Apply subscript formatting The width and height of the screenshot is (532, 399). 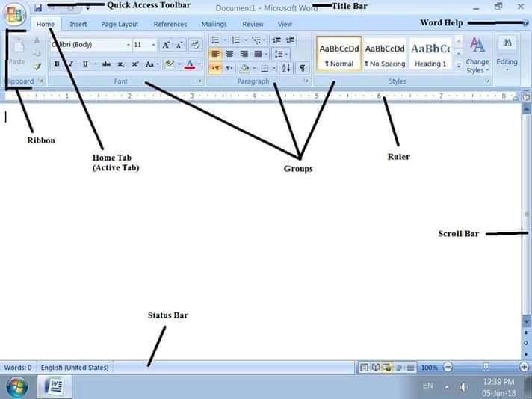(121, 64)
